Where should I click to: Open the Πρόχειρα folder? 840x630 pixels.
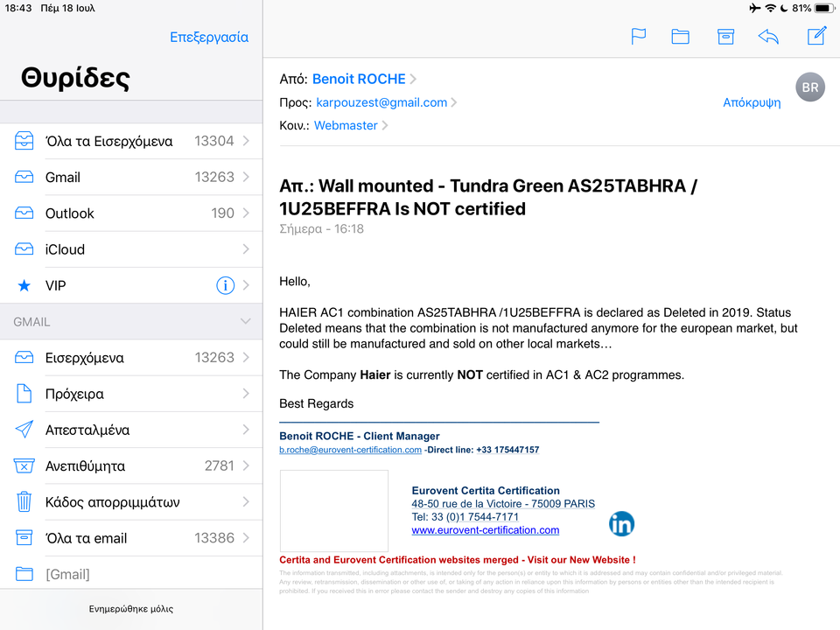click(131, 393)
